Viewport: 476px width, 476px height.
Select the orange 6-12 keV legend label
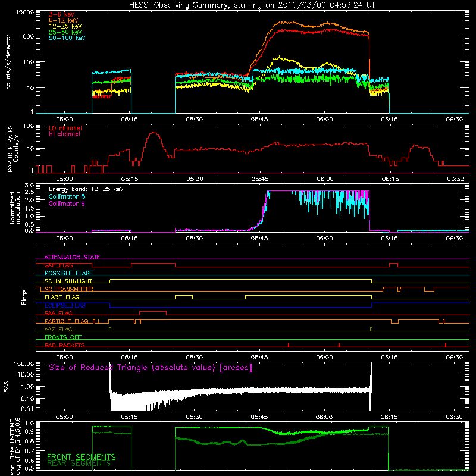coord(63,20)
